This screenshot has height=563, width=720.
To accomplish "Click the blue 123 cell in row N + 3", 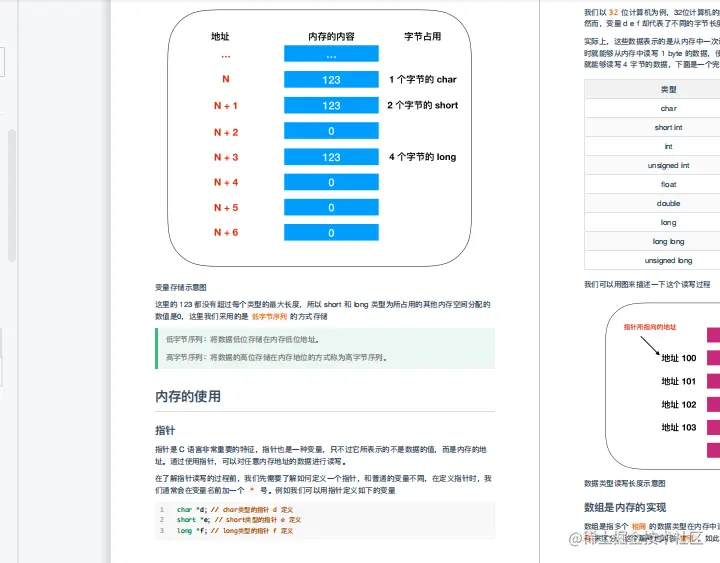I will click(331, 157).
